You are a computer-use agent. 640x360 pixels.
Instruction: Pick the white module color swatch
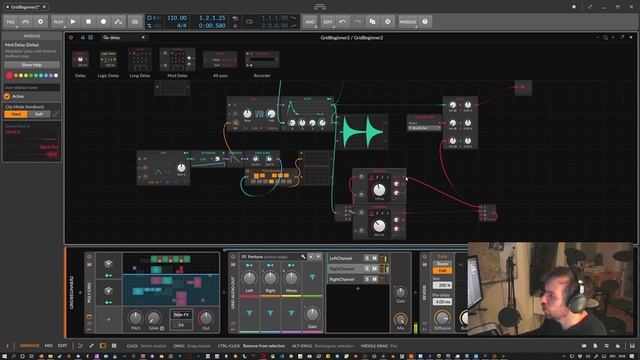tap(56, 76)
